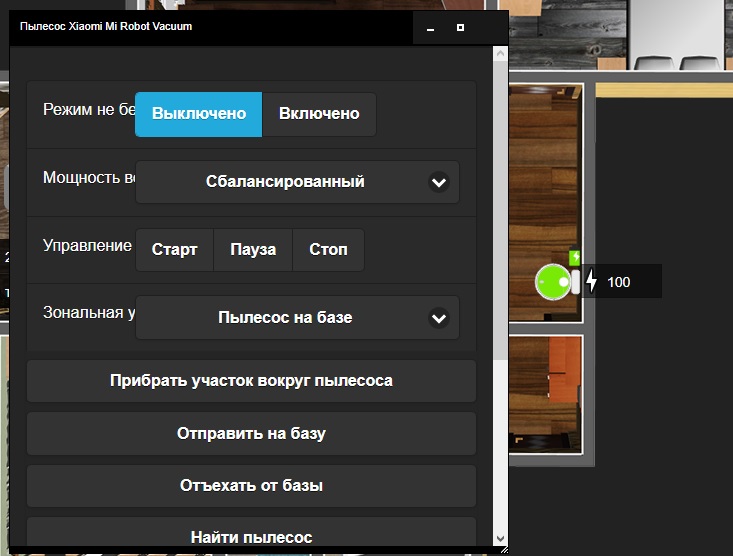Minimize the Xiaomi Mi Robot Vacuum window
This screenshot has height=556, width=733.
tap(431, 28)
